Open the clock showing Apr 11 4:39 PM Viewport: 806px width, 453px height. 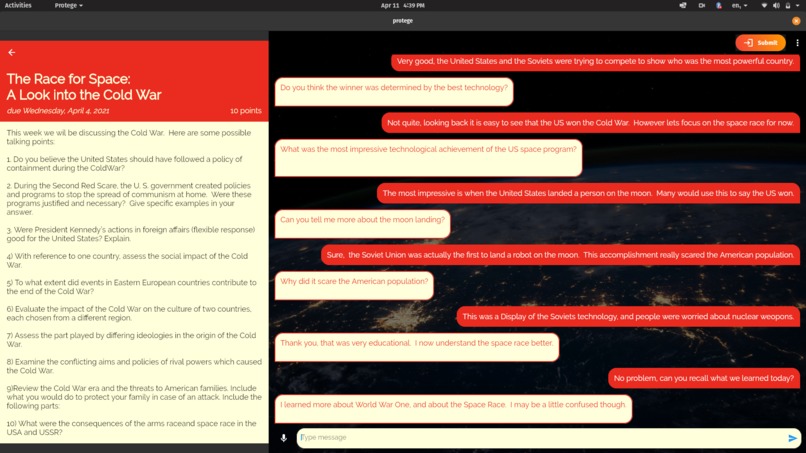pos(402,5)
